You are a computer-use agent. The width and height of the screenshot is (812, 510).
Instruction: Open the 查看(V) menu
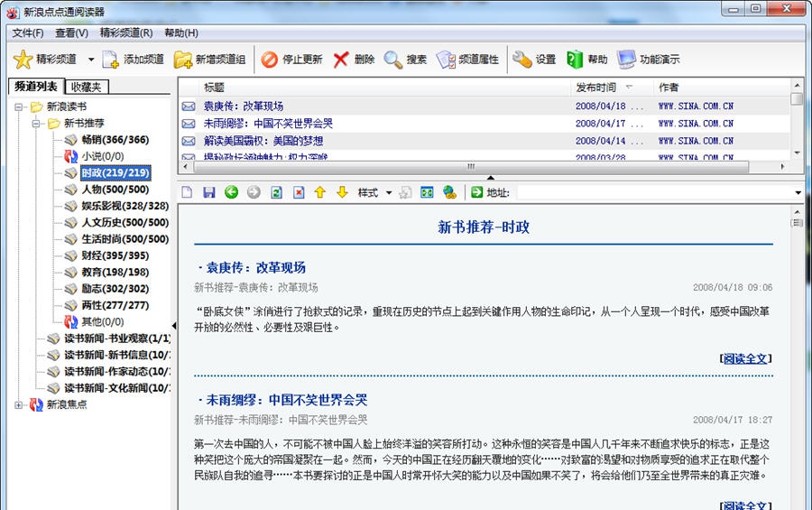click(71, 33)
